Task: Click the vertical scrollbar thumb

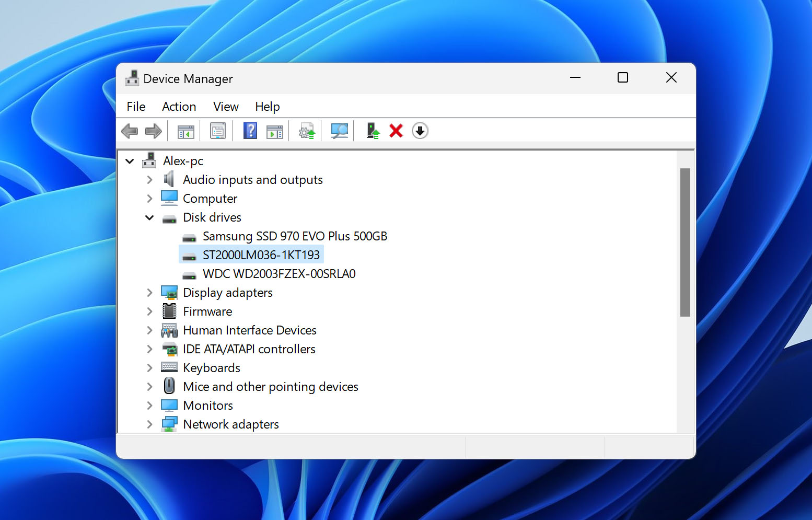Action: [685, 242]
